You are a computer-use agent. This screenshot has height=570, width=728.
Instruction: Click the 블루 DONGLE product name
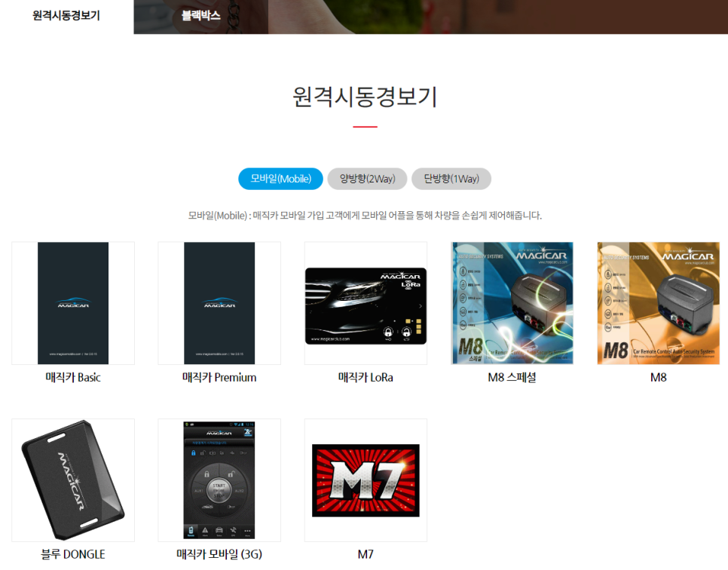click(73, 554)
